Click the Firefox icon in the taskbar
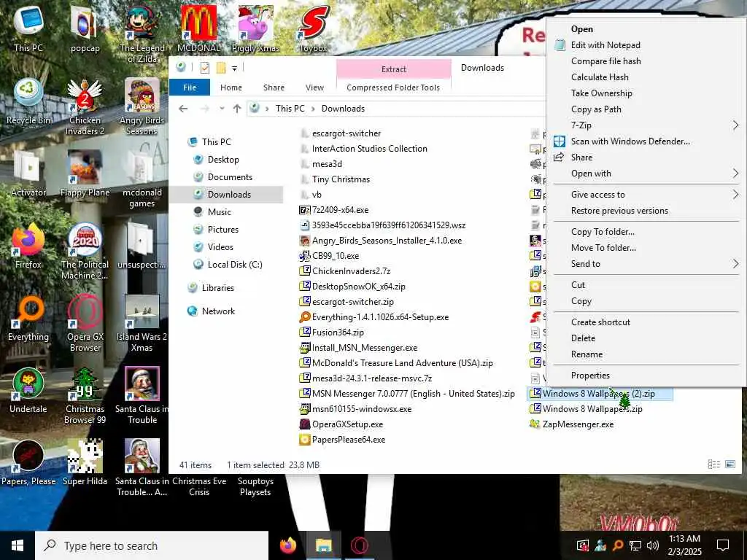Image resolution: width=747 pixels, height=560 pixels. (287, 545)
